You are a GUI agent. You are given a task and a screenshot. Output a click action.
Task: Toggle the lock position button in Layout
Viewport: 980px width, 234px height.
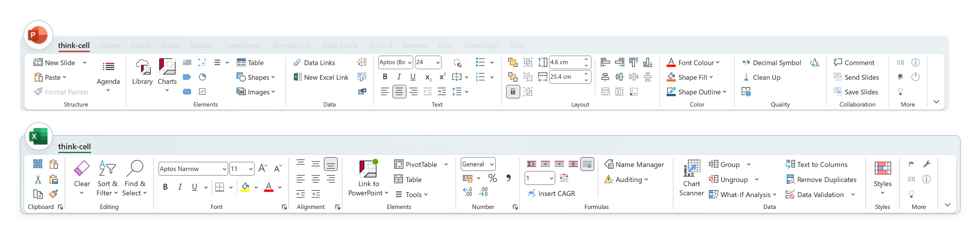512,92
